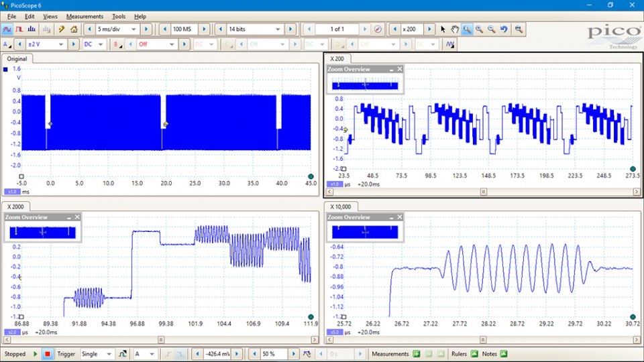
Task: Close the X 200 zoom overview panel
Action: 400,69
